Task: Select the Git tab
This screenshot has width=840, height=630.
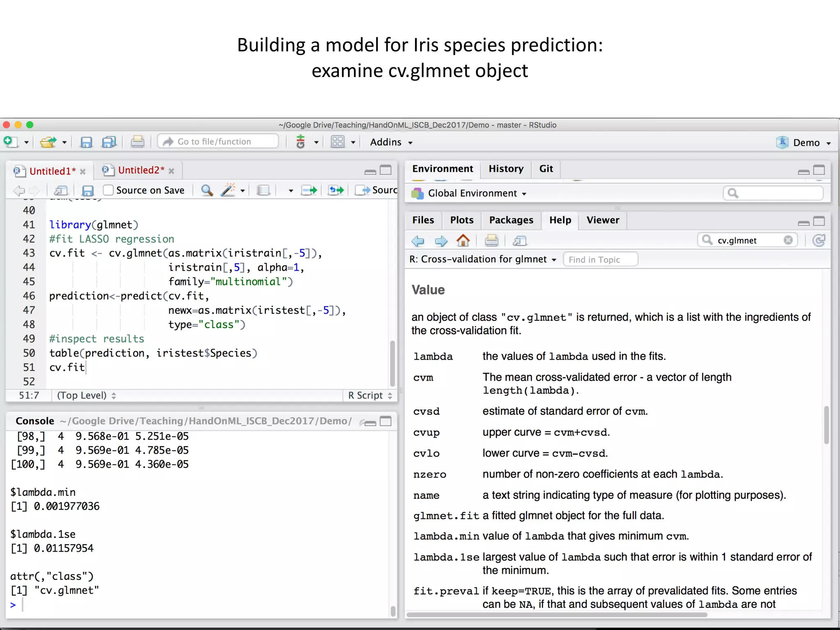Action: [x=546, y=169]
